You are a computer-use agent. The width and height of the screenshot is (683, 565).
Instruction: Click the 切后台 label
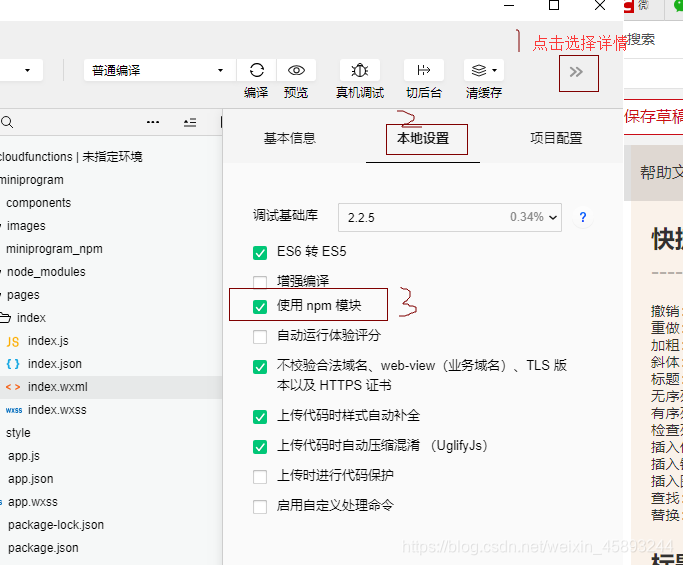coord(424,92)
